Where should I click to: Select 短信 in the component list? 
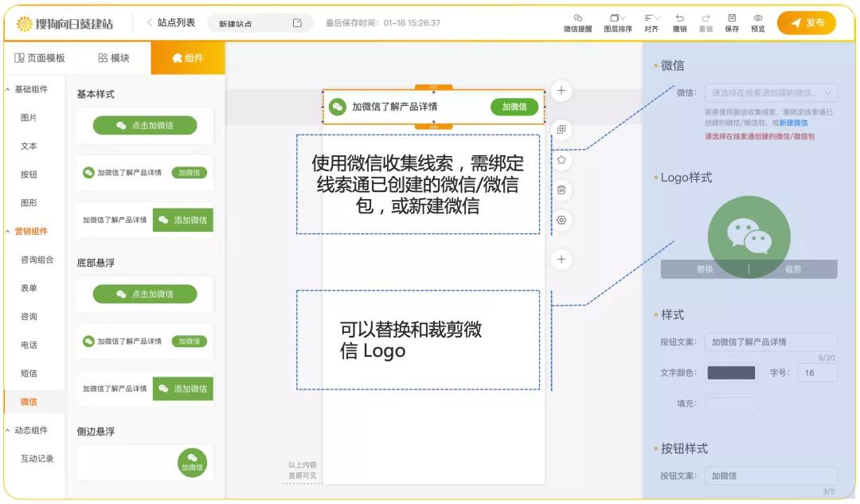29,373
